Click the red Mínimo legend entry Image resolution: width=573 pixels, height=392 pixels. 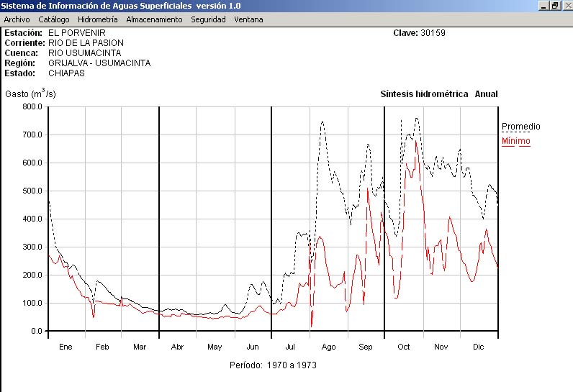point(515,141)
